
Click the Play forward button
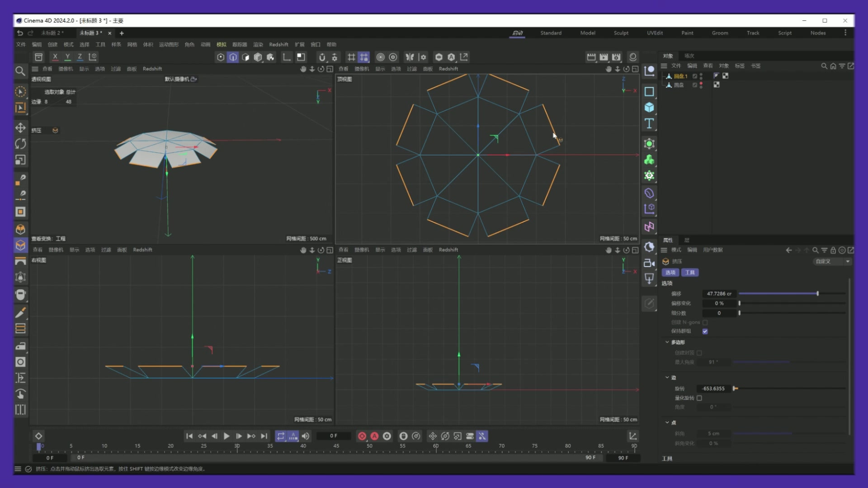226,436
